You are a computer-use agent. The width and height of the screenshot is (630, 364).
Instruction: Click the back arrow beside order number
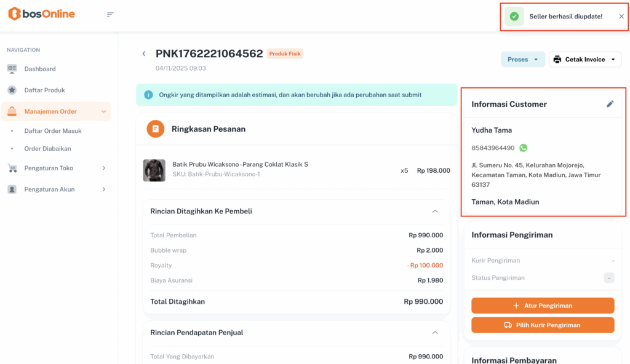pos(144,53)
